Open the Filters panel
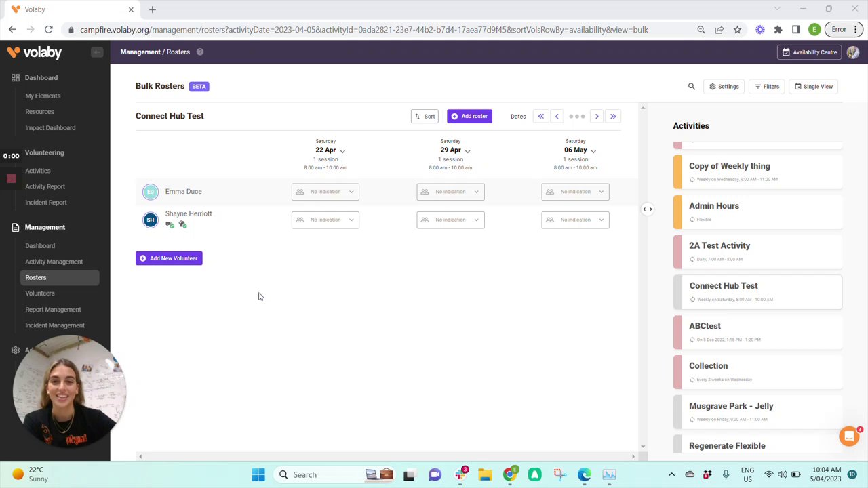This screenshot has height=488, width=868. (x=767, y=86)
